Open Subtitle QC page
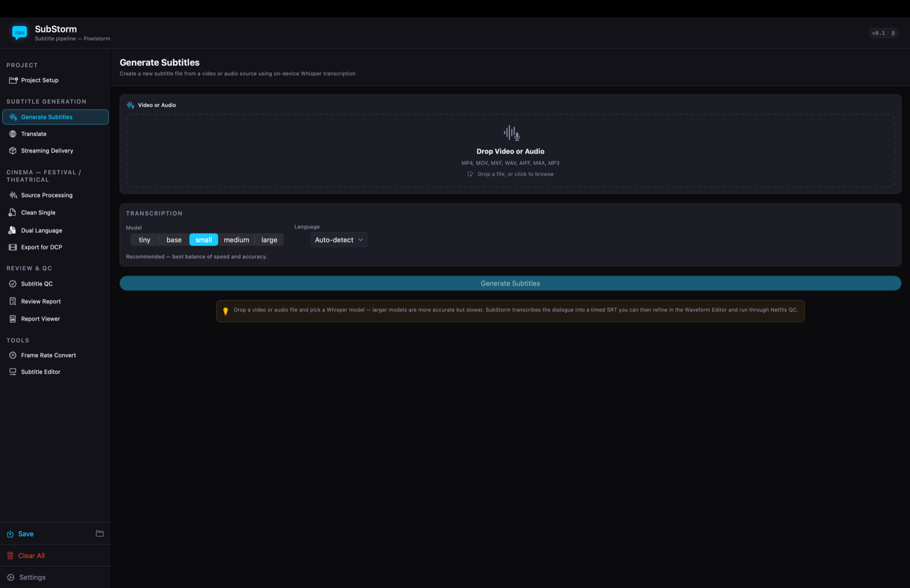Screen dimensions: 910x588 (x=55, y=284)
